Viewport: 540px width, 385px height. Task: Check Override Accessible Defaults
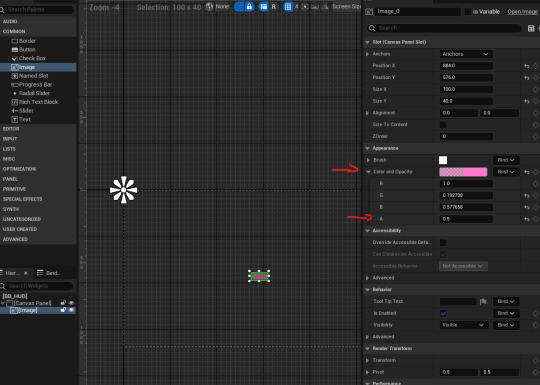click(x=443, y=243)
